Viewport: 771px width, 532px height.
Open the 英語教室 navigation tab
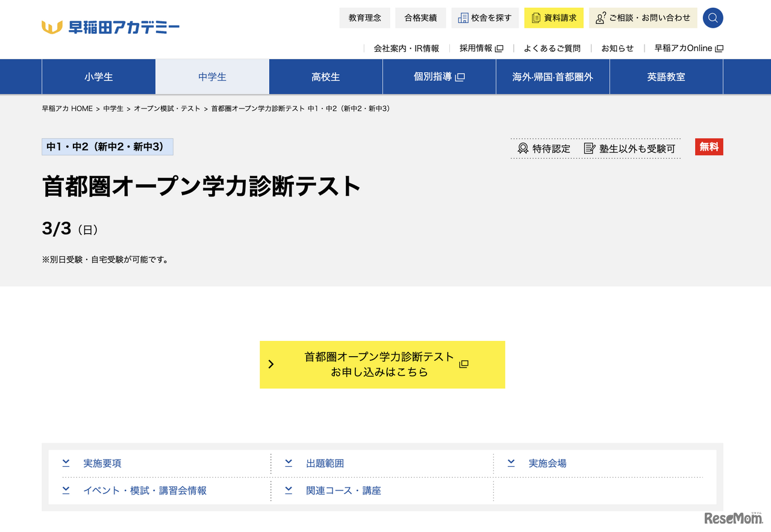point(666,77)
